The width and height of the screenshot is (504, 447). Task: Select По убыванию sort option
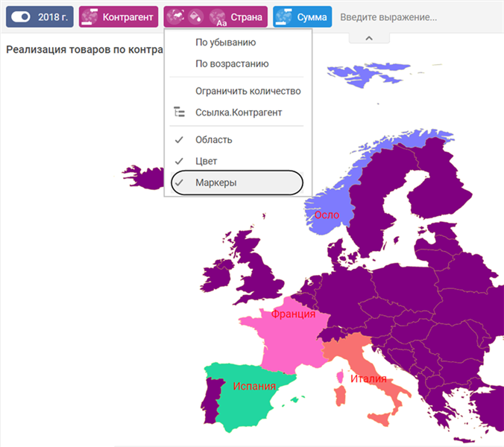click(x=225, y=42)
